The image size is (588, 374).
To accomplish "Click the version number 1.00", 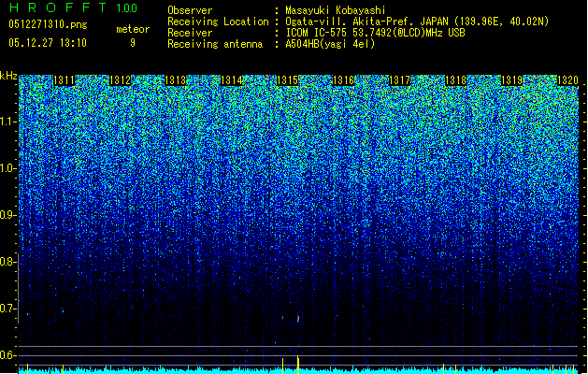I will tap(126, 7).
